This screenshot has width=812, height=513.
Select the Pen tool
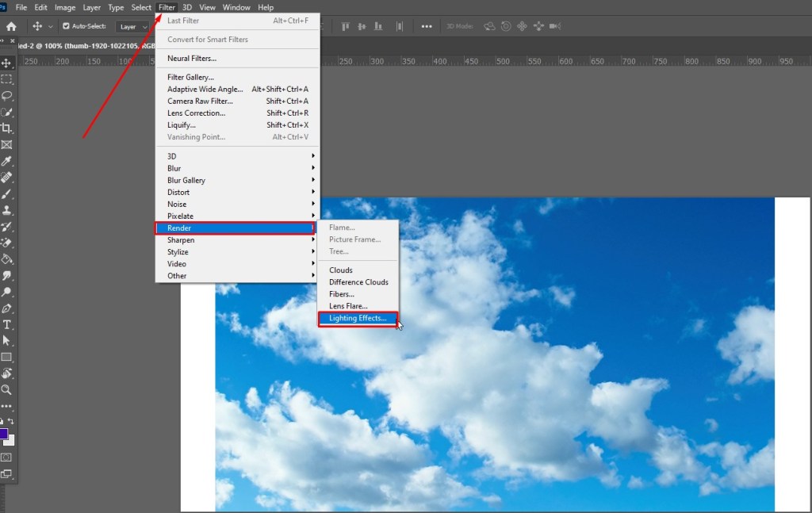point(6,308)
